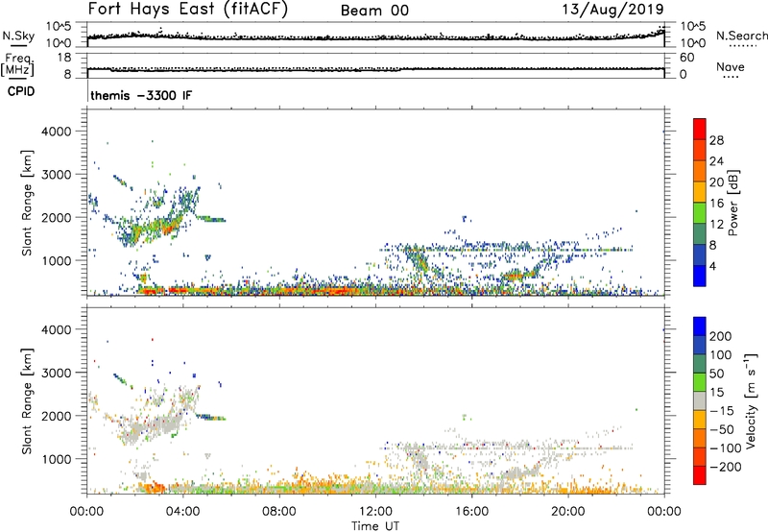
Task: Click the velocity panel 'Slant Range [km]' label
Action: click(27, 401)
